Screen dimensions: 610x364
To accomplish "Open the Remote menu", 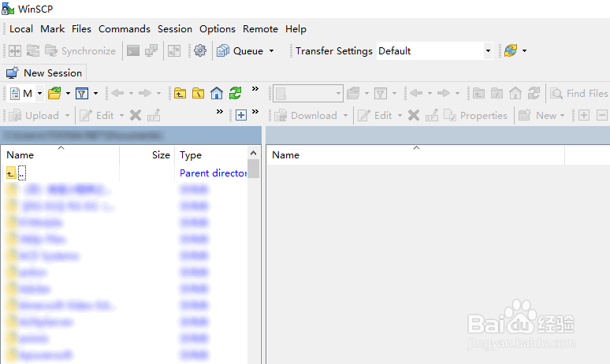I will pyautogui.click(x=260, y=29).
